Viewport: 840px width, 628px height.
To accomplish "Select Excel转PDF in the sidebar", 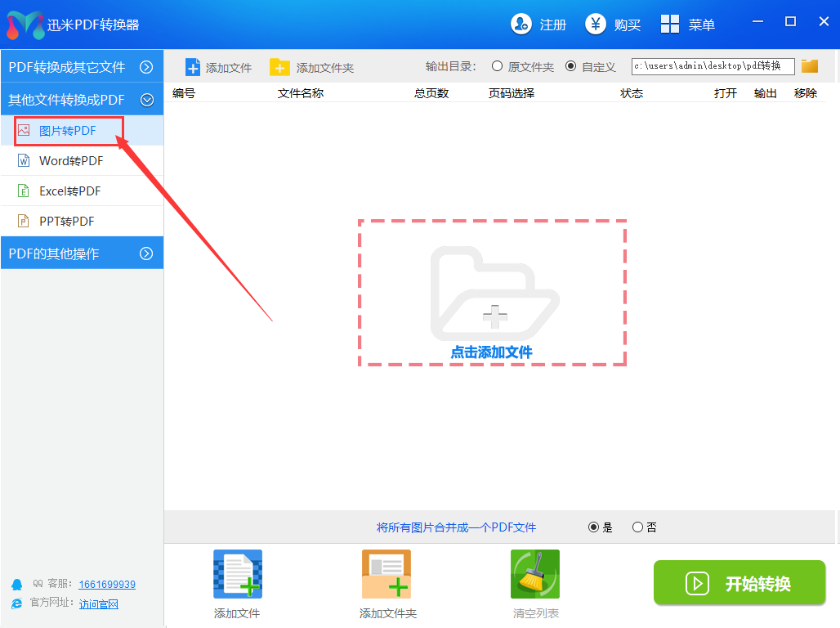I will [69, 191].
